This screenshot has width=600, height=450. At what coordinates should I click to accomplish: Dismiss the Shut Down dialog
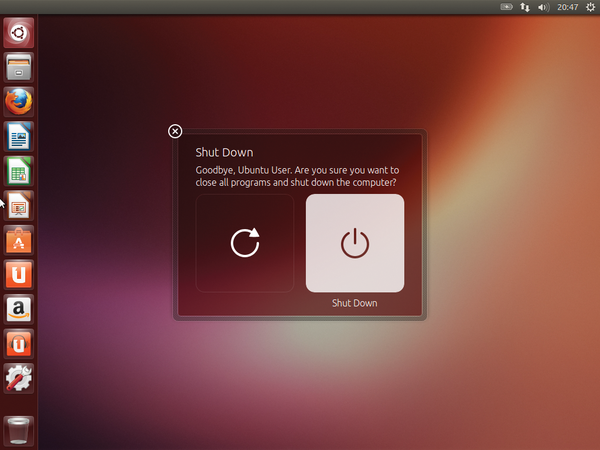click(175, 131)
